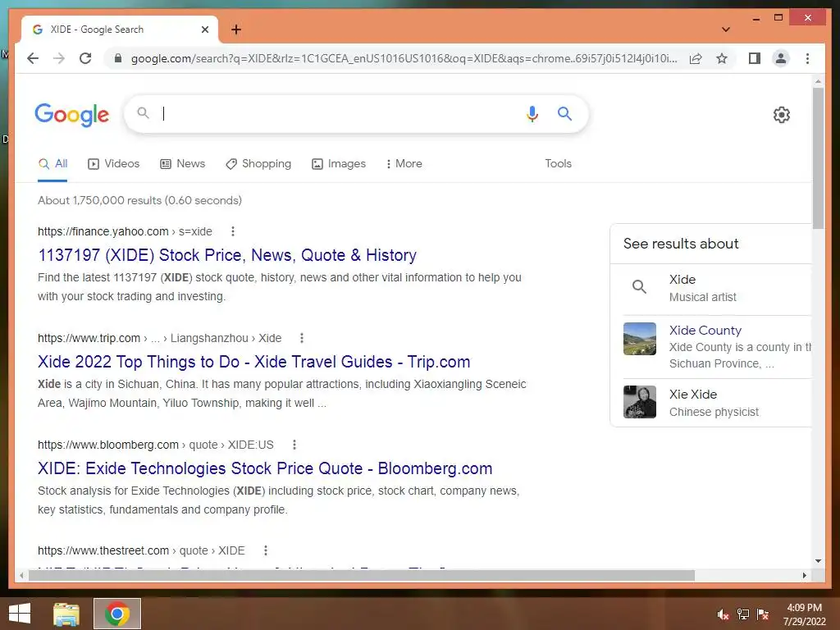
Task: Close the XIDE Google Search tab
Action: click(x=204, y=30)
